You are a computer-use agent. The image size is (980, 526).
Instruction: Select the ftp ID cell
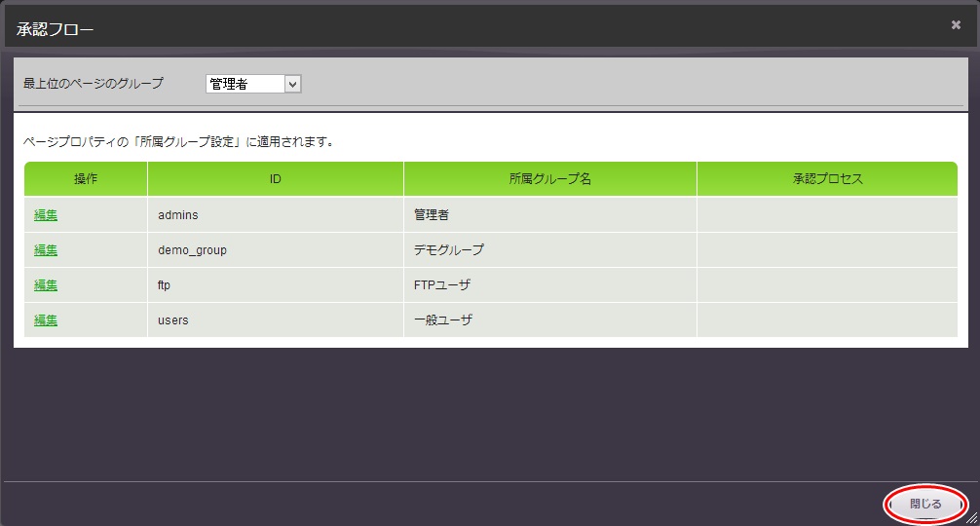[276, 284]
